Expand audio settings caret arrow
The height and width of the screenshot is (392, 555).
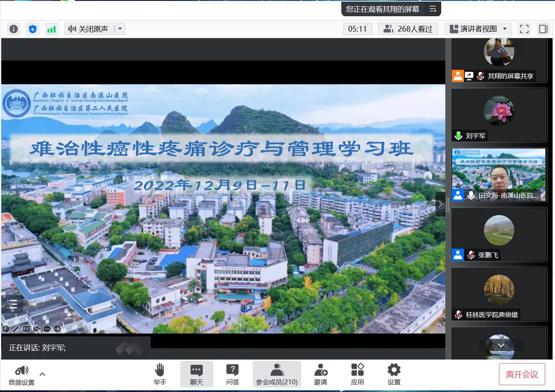[42, 374]
